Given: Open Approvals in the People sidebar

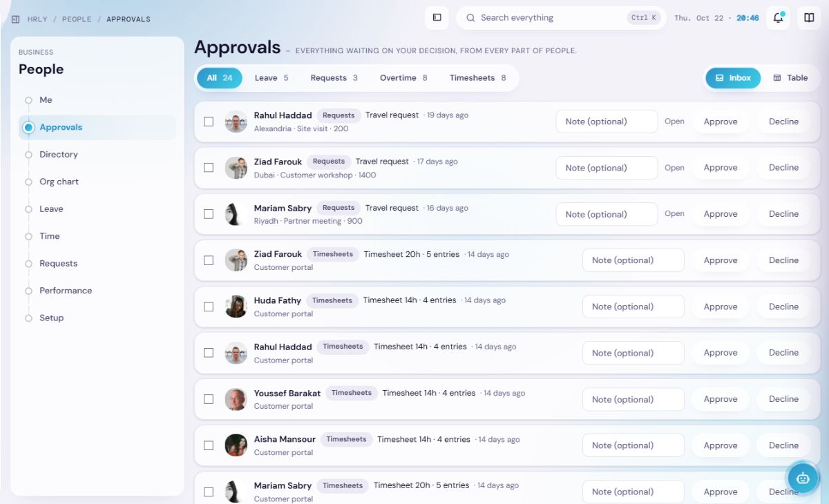Looking at the screenshot, I should (97, 127).
